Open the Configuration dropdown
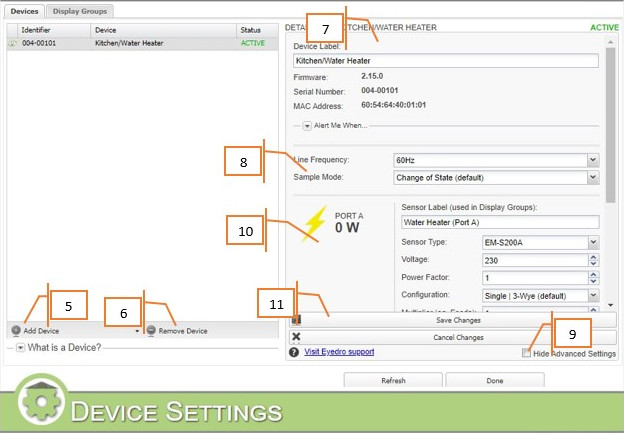Screen dimensions: 624x433 pyautogui.click(x=593, y=296)
